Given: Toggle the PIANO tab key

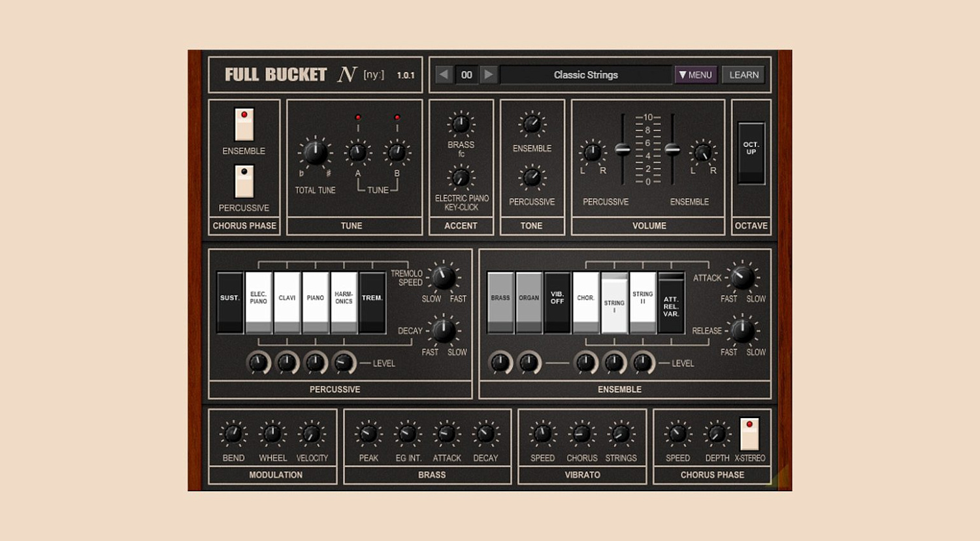Looking at the screenshot, I should [x=316, y=303].
